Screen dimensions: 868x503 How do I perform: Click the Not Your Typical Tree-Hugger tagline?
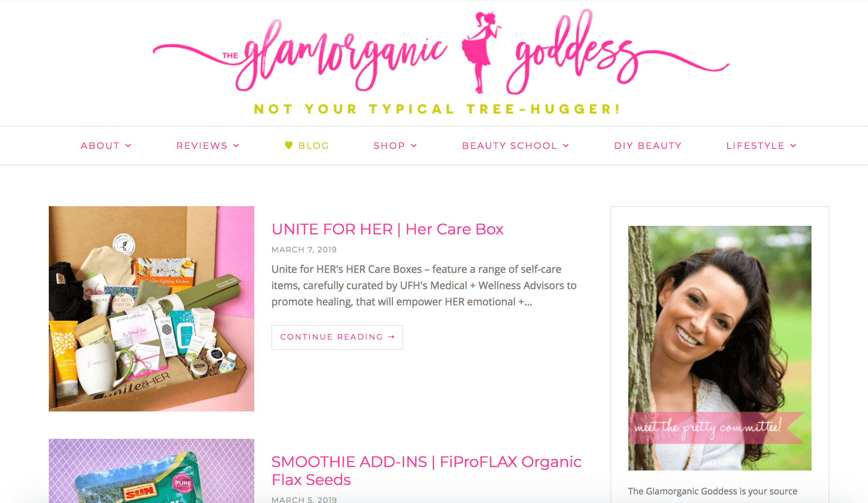click(x=437, y=109)
